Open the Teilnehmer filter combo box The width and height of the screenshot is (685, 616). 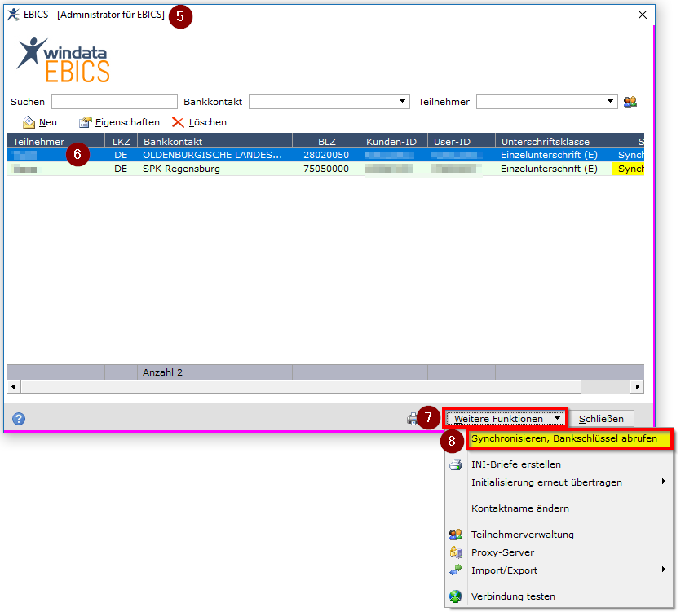pos(547,102)
